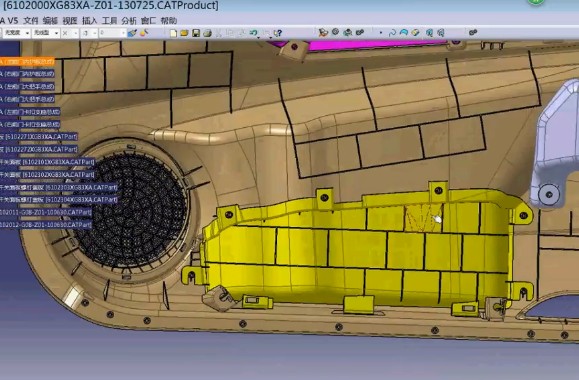The image size is (579, 380).
Task: Activate the What's This help icon
Action: point(278,33)
